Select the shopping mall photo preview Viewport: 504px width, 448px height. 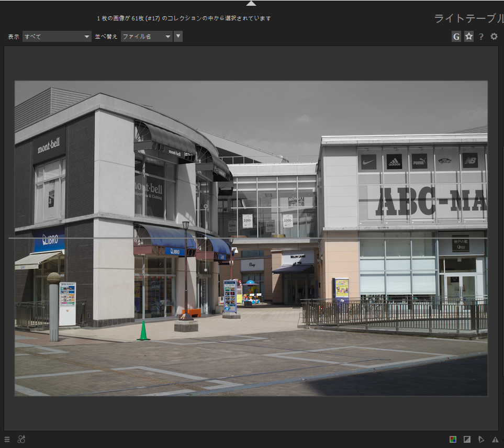tap(251, 238)
